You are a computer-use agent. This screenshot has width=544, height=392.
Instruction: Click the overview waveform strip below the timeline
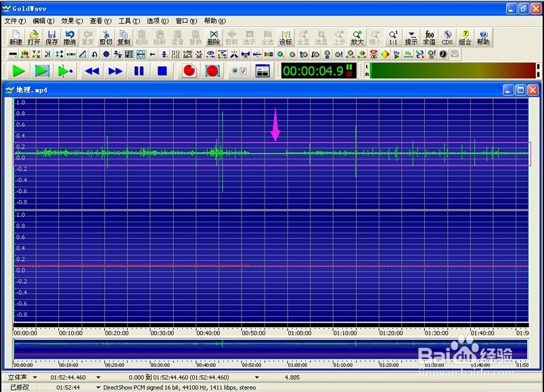(x=271, y=349)
